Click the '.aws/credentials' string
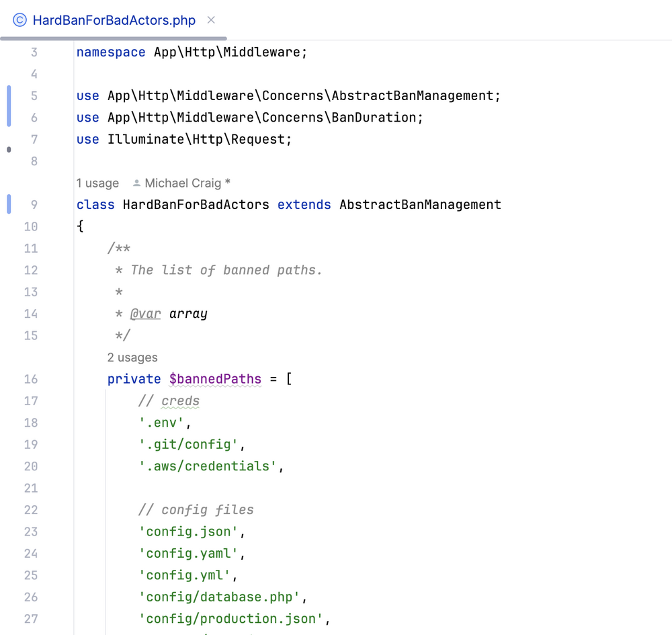This screenshot has height=635, width=672. [x=208, y=466]
